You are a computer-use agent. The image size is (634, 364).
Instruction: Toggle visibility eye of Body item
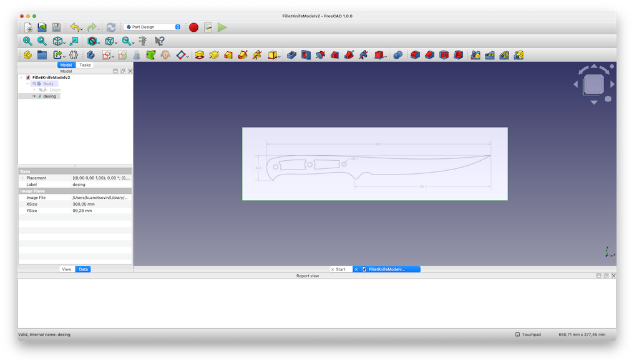(x=34, y=84)
